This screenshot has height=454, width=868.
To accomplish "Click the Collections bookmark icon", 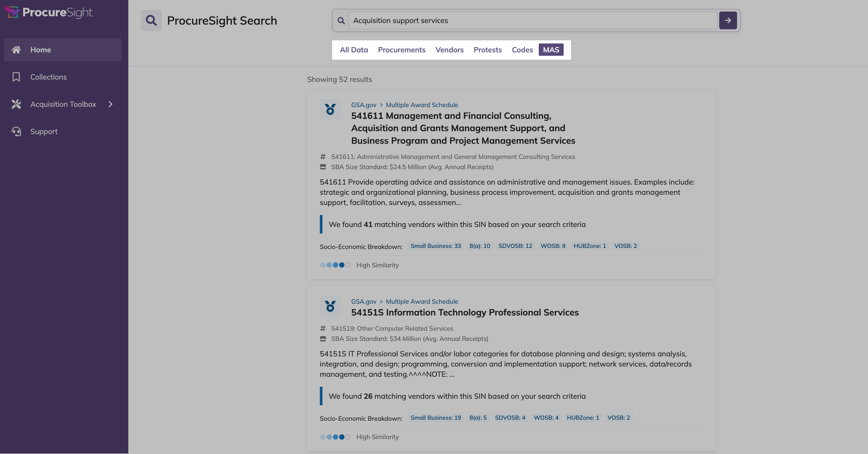I will [16, 77].
